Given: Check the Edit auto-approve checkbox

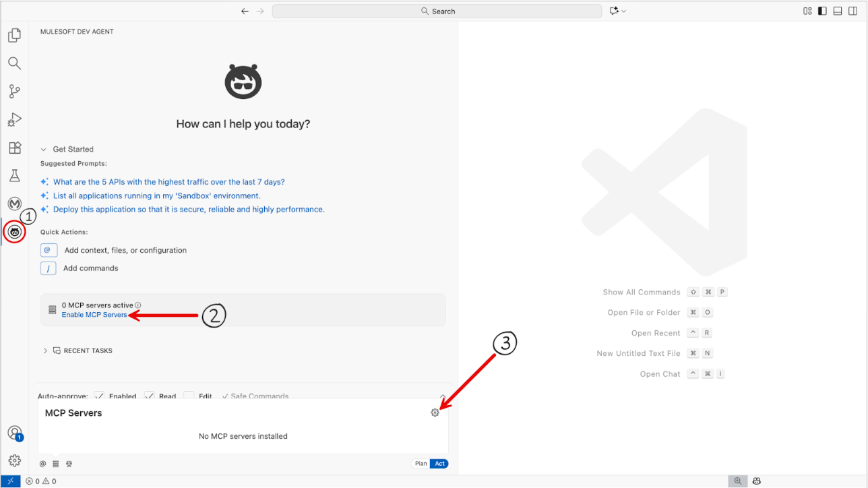Looking at the screenshot, I should click(x=189, y=396).
